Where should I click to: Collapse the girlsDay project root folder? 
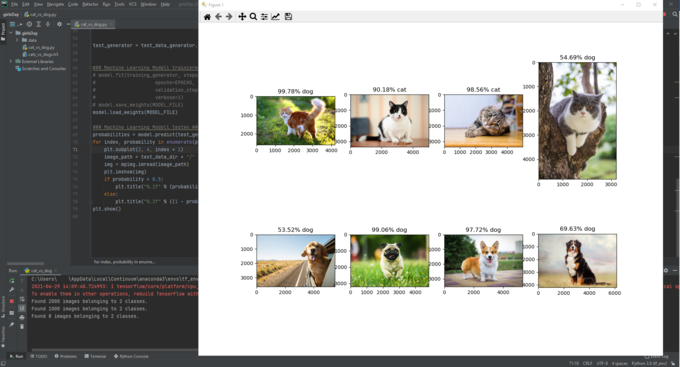click(11, 33)
